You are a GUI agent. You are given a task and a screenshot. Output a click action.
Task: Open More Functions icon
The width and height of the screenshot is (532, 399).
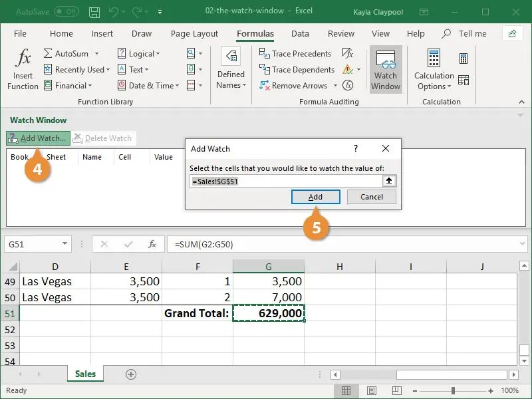(x=191, y=85)
